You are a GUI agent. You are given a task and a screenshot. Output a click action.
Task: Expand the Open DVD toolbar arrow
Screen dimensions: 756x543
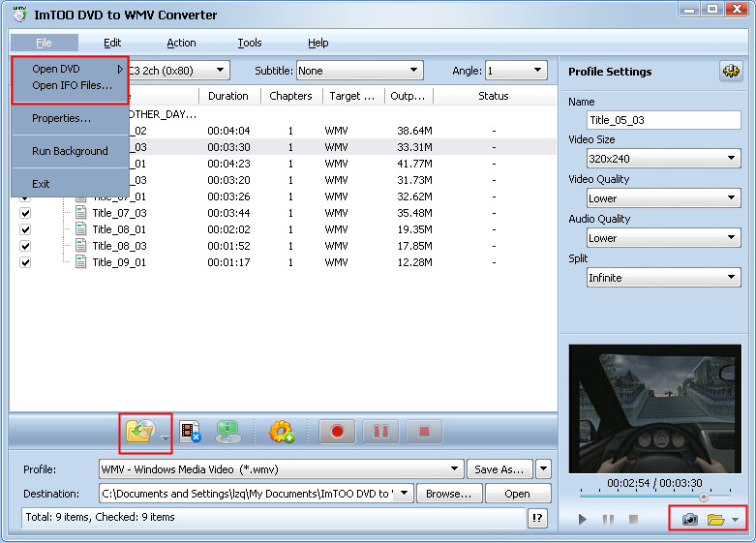(165, 437)
